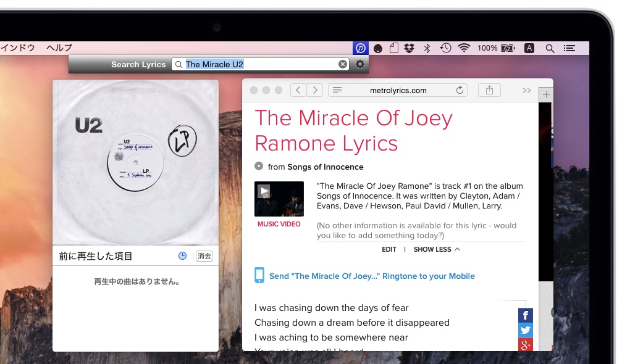Click the 消去 clear button
The image size is (630, 364).
[x=204, y=256]
